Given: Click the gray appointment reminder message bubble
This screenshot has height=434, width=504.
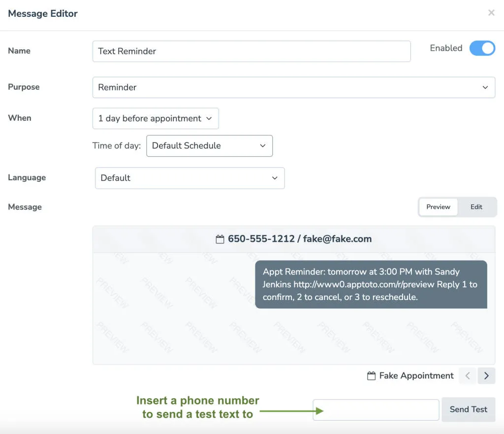Looking at the screenshot, I should click(x=372, y=286).
